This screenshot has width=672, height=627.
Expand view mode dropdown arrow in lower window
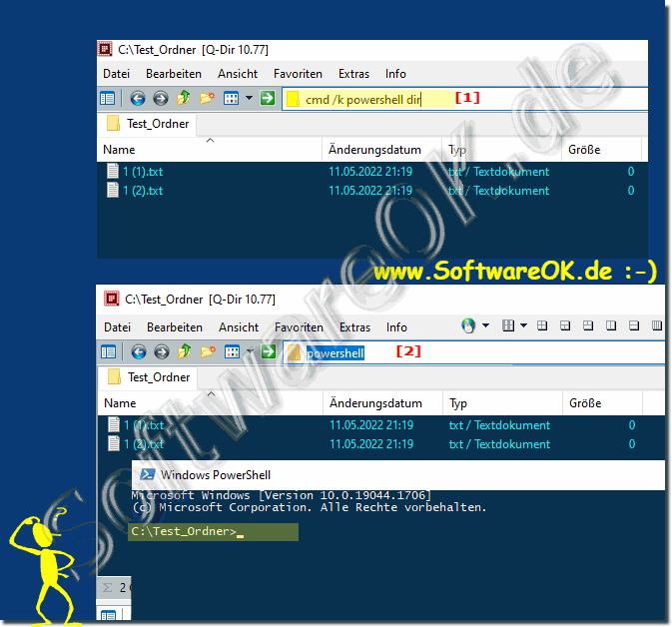point(250,351)
